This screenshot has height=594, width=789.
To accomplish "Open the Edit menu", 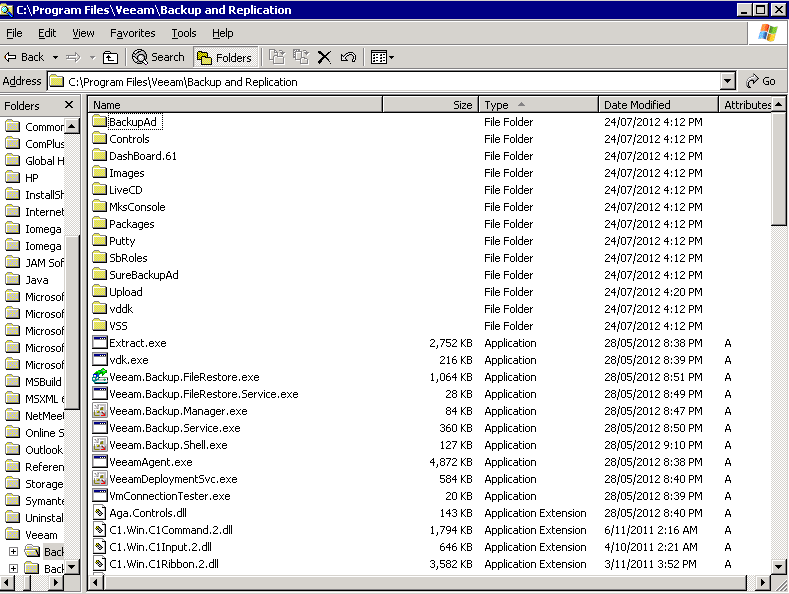I will click(x=47, y=33).
